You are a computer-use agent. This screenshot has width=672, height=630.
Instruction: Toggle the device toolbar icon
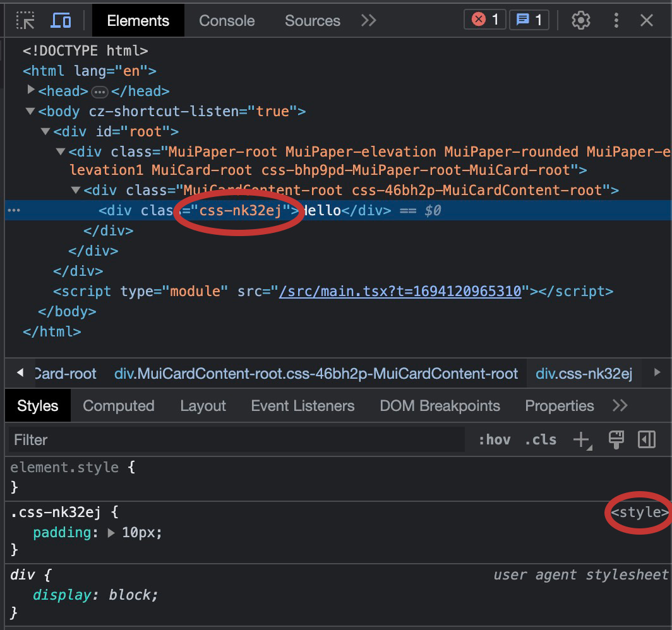click(x=61, y=21)
